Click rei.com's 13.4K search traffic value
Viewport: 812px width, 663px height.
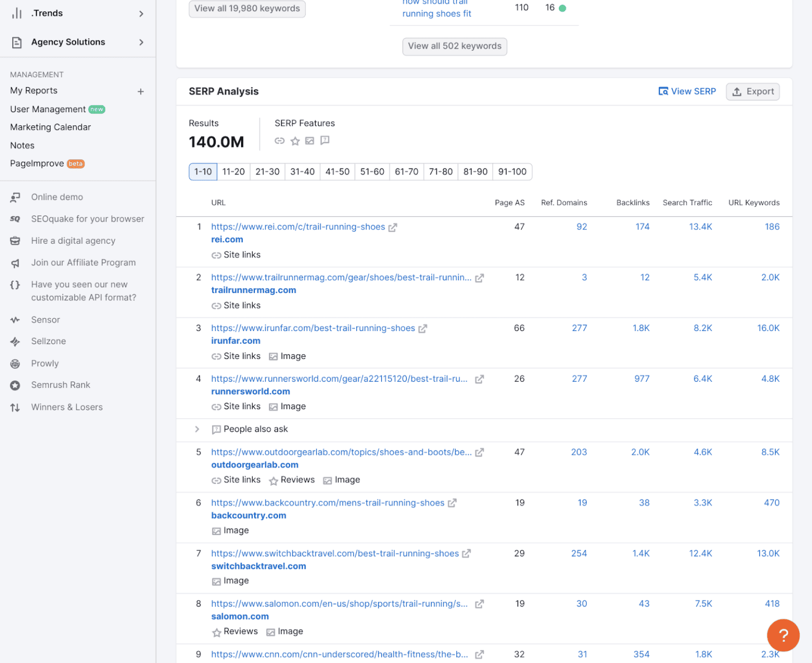700,227
